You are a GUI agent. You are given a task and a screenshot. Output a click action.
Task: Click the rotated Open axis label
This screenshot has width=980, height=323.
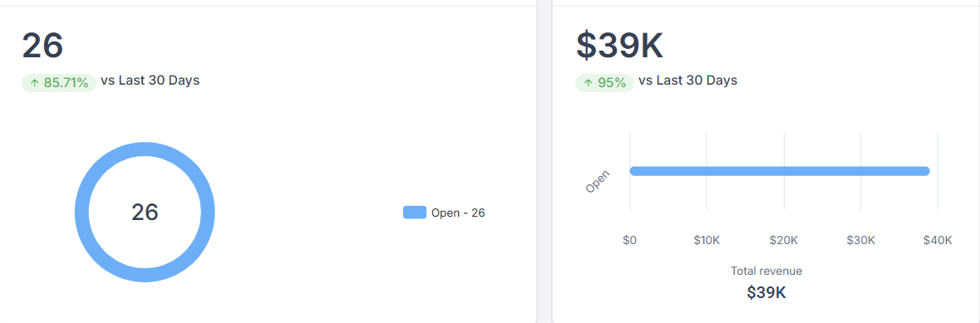pos(598,181)
